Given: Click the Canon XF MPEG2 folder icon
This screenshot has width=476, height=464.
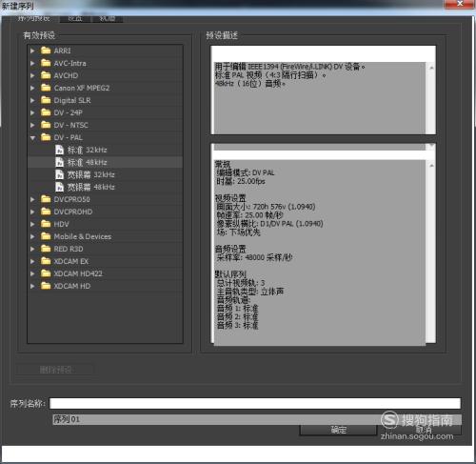Looking at the screenshot, I should 46,88.
